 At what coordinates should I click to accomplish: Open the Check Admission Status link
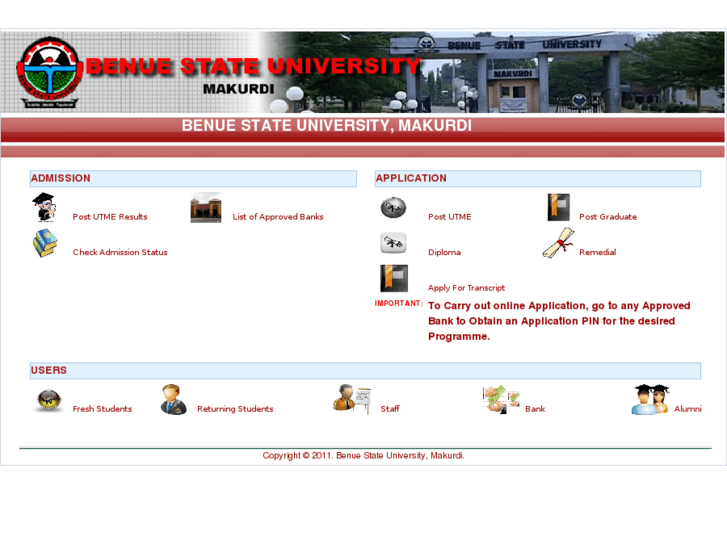click(120, 252)
